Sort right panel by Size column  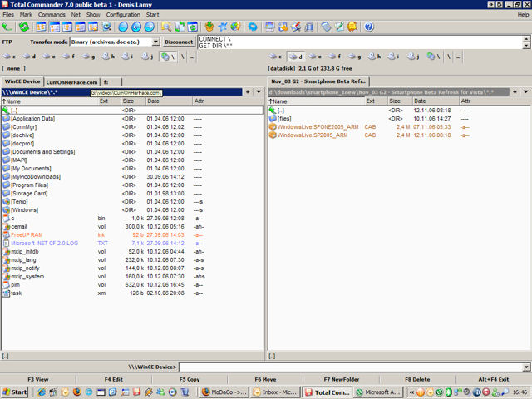click(399, 101)
